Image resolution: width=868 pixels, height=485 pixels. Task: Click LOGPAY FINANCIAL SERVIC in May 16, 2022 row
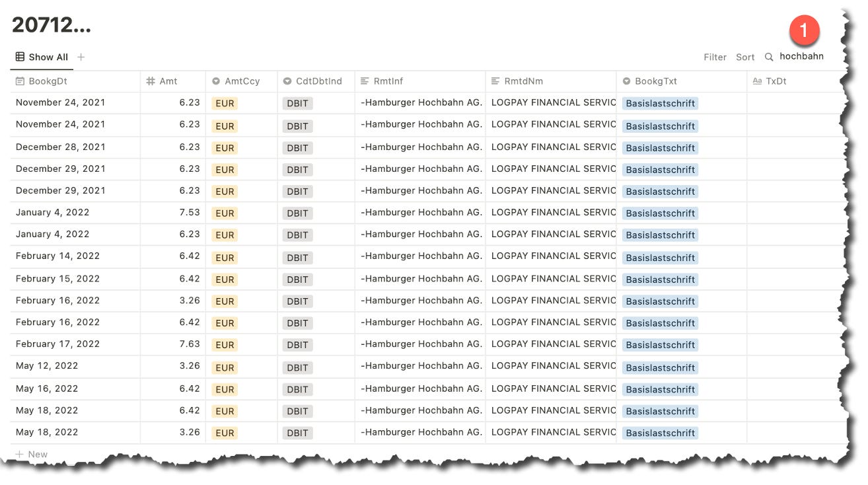click(x=554, y=389)
